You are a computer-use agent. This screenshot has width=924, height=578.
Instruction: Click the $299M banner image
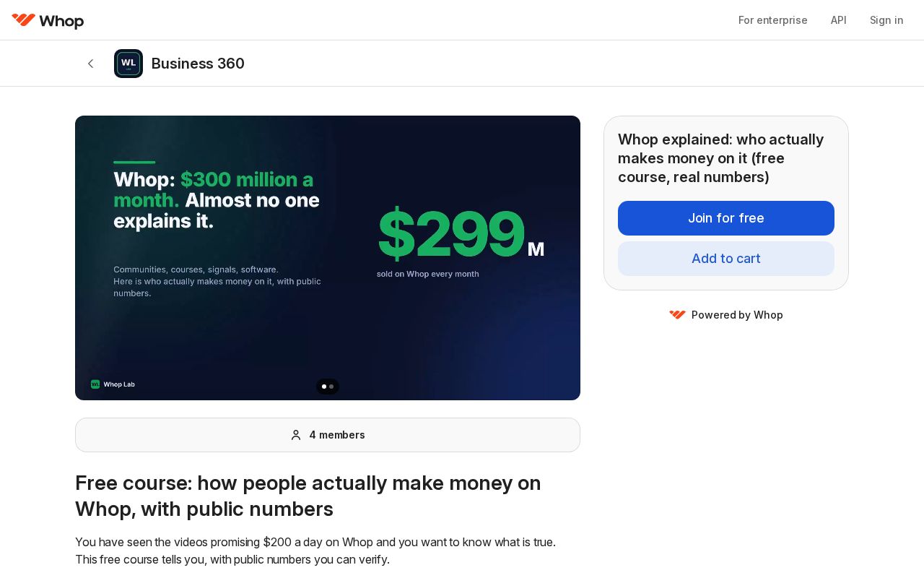328,258
